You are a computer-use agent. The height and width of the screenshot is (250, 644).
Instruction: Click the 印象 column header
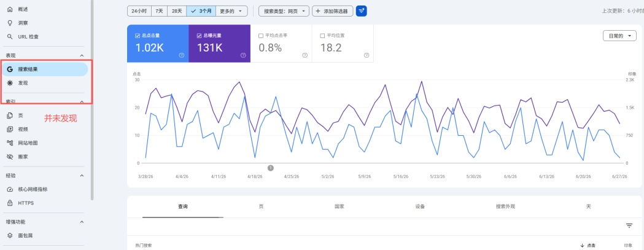[x=629, y=246]
